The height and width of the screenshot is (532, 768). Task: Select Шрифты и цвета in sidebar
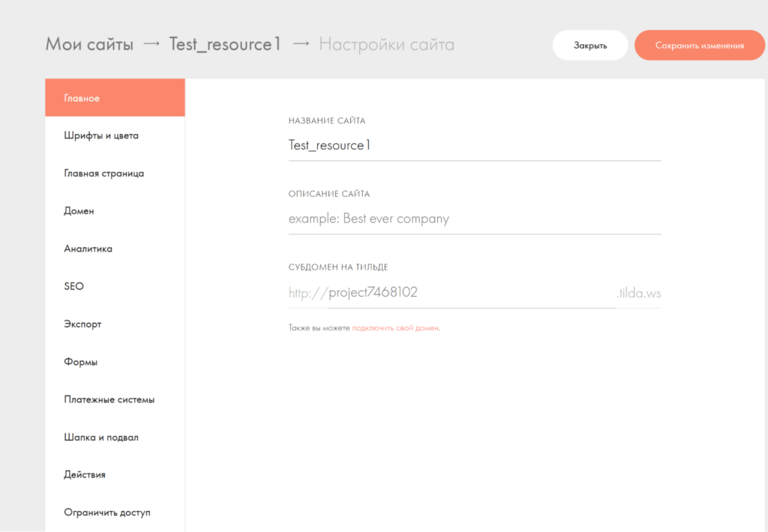pyautogui.click(x=101, y=136)
